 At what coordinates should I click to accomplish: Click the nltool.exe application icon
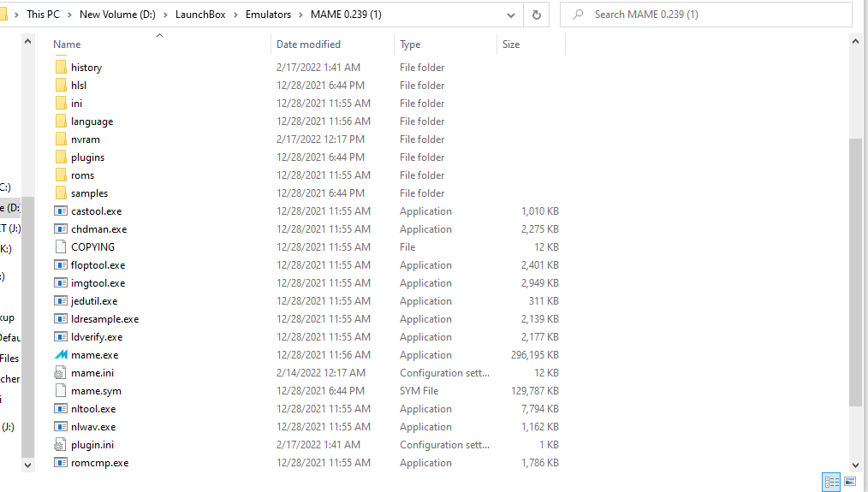point(61,409)
